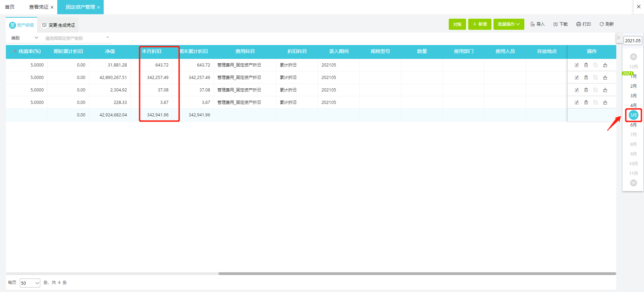Switch to the 查看凭证 tab
The width and height of the screenshot is (644, 292).
pos(39,7)
